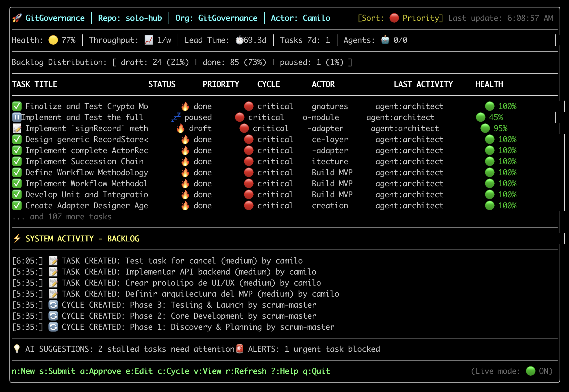Click the q:Quit shortcut

click(316, 371)
